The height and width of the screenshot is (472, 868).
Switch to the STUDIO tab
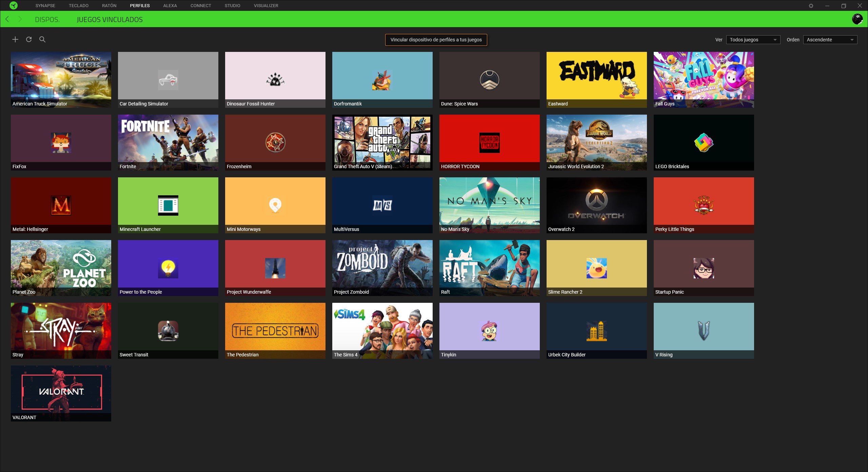click(x=232, y=6)
